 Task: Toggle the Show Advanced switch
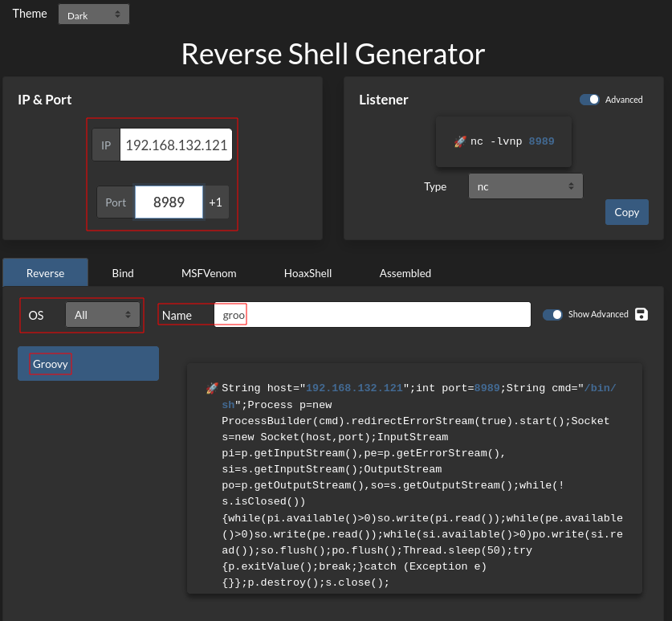click(x=552, y=315)
